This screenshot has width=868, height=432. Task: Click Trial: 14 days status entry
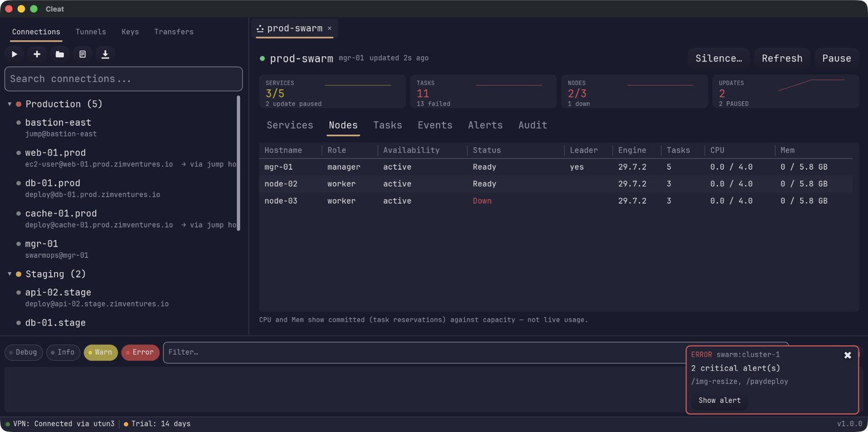(x=157, y=424)
